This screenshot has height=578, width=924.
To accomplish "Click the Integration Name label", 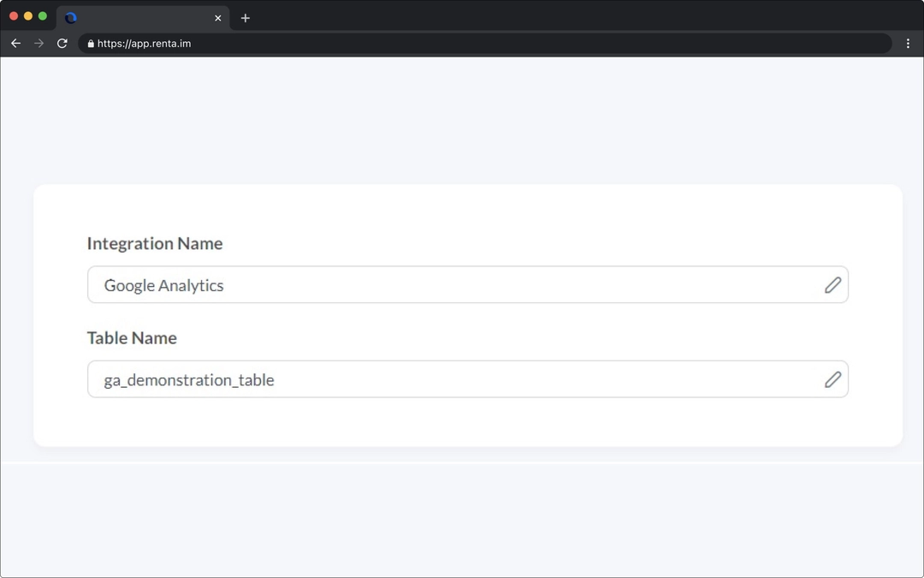I will pos(155,243).
